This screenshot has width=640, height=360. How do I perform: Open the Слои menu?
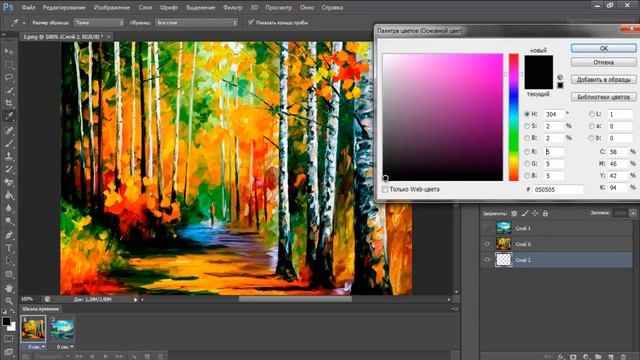pos(145,7)
